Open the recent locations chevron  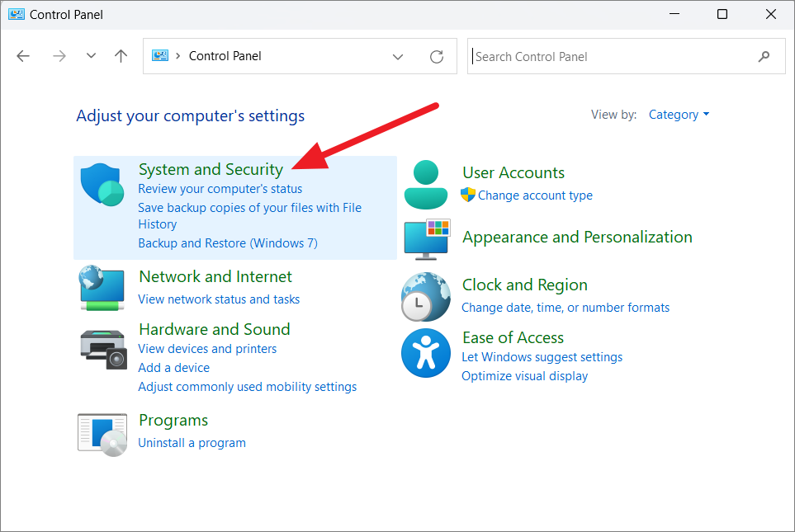[x=91, y=56]
